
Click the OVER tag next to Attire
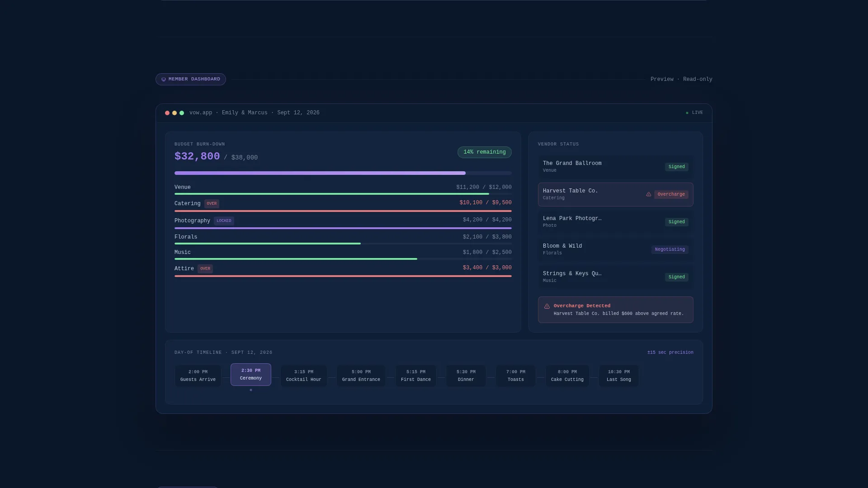(205, 269)
